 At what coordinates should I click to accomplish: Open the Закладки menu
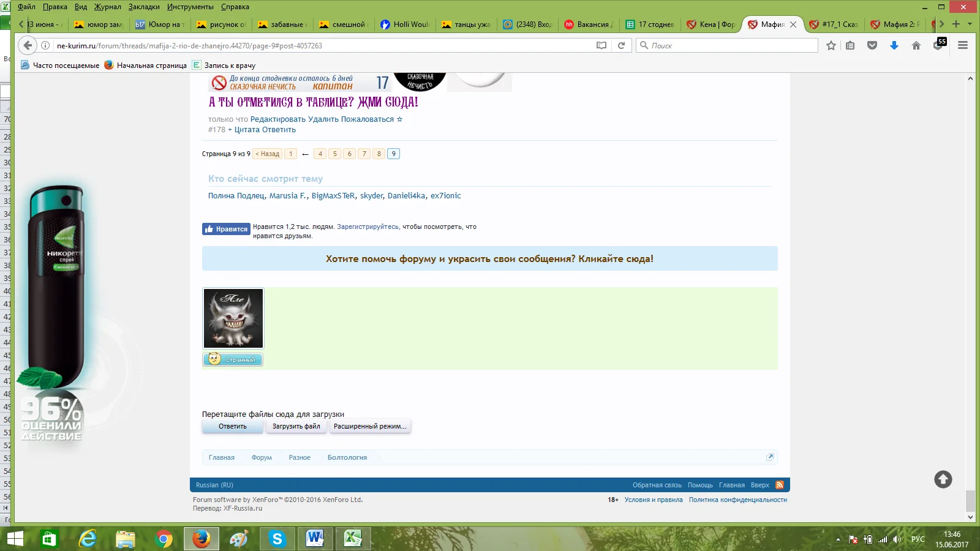144,7
